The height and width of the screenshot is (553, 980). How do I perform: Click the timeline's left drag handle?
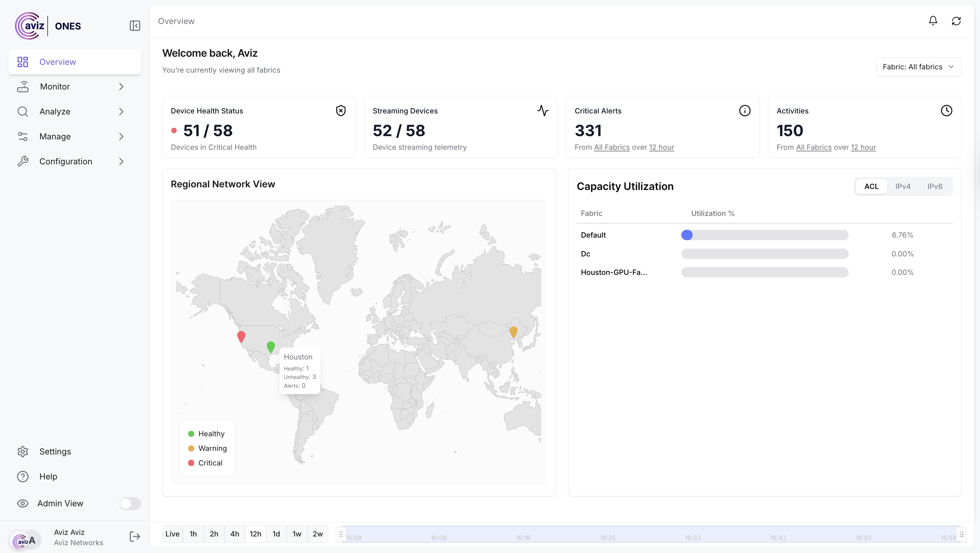click(x=341, y=535)
